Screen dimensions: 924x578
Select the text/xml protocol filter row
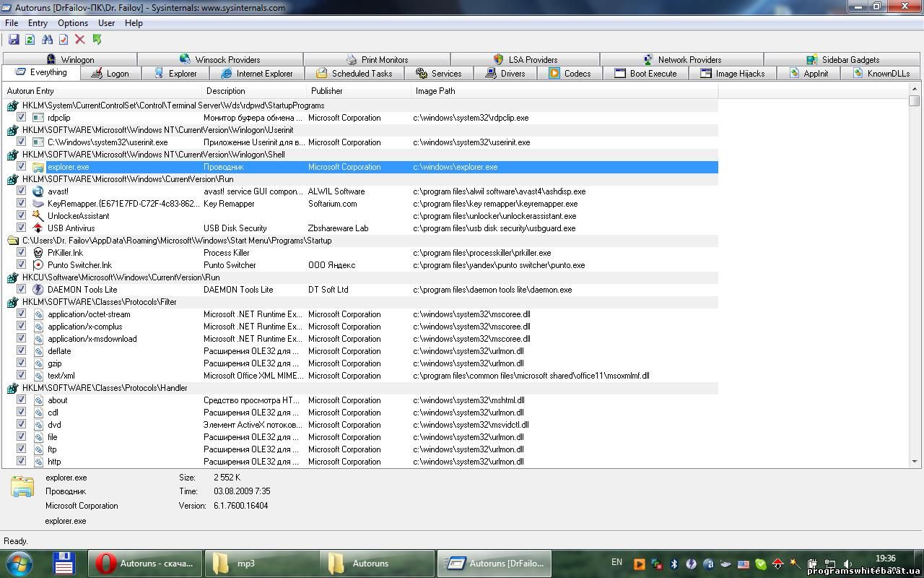[361, 376]
